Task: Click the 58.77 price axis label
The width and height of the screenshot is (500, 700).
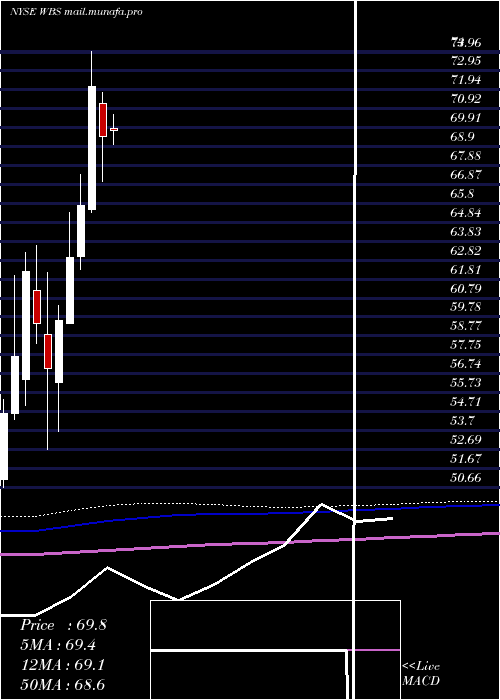Action: pyautogui.click(x=466, y=326)
